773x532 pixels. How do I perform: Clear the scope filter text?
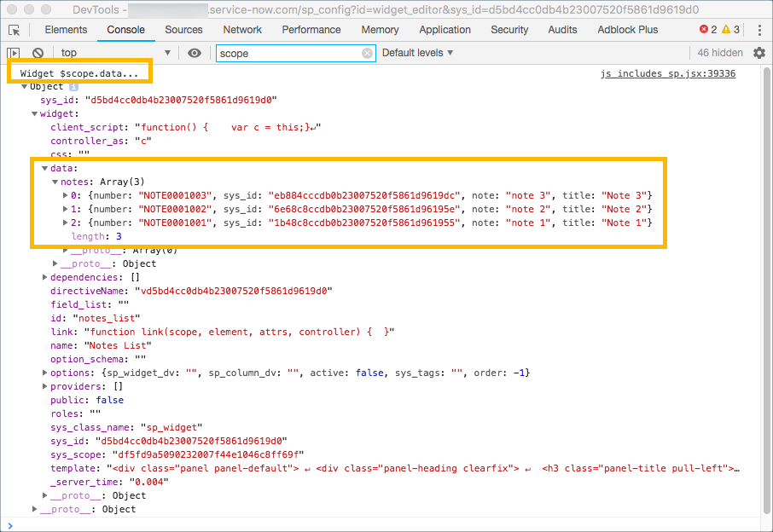tap(367, 53)
